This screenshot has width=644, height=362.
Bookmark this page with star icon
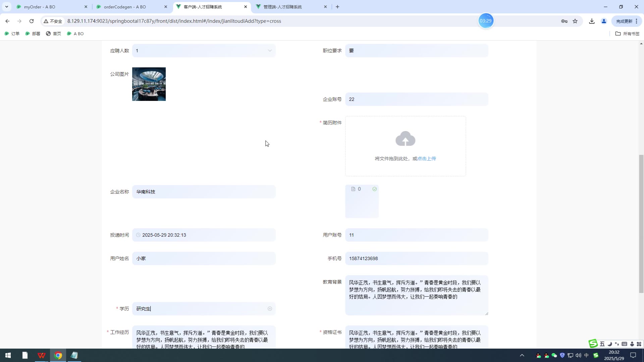click(575, 21)
